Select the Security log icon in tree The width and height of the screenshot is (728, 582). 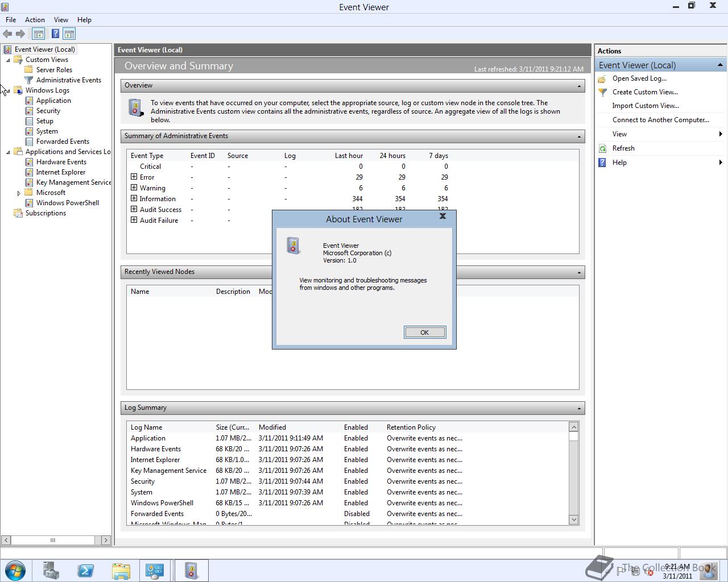point(29,111)
